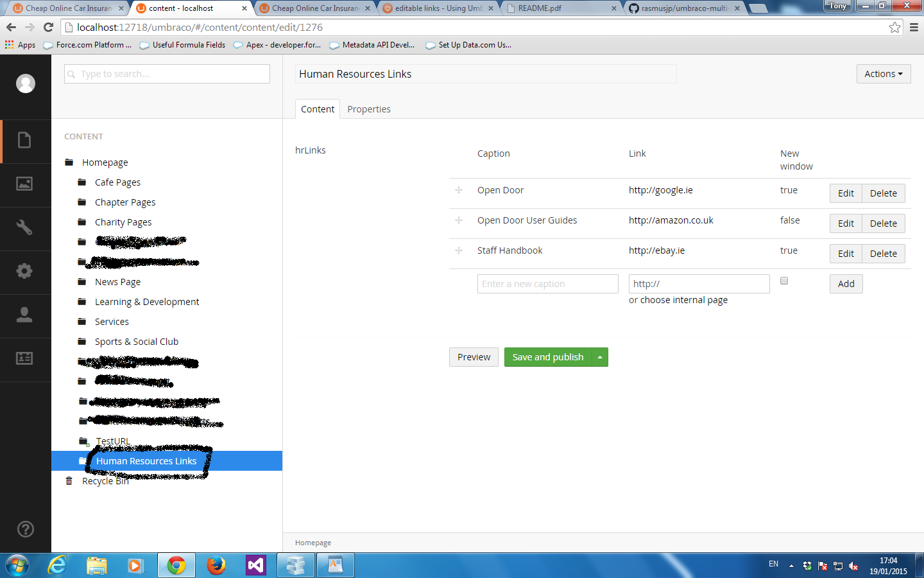This screenshot has height=578, width=924.
Task: Click Edit for Staff Handbook link
Action: pyautogui.click(x=846, y=254)
